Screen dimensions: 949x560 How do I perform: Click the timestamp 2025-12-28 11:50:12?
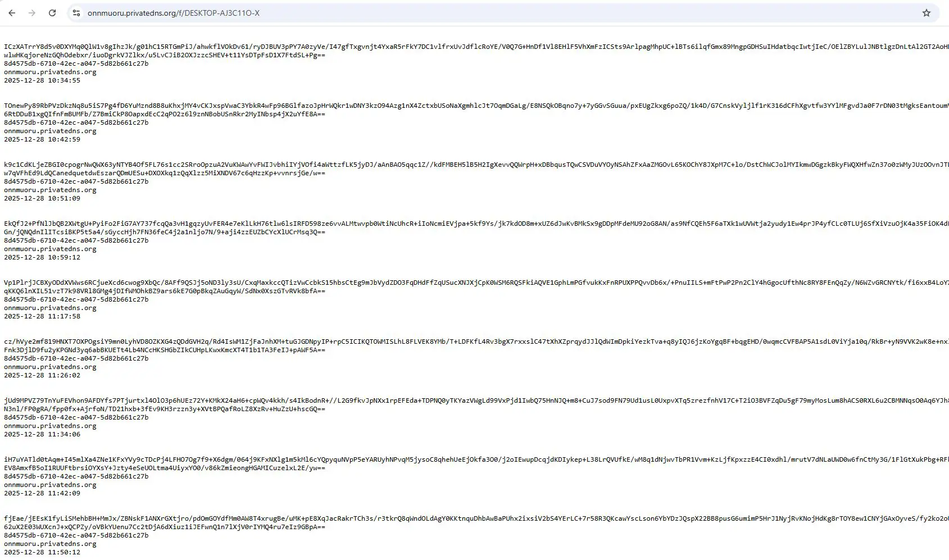click(42, 552)
